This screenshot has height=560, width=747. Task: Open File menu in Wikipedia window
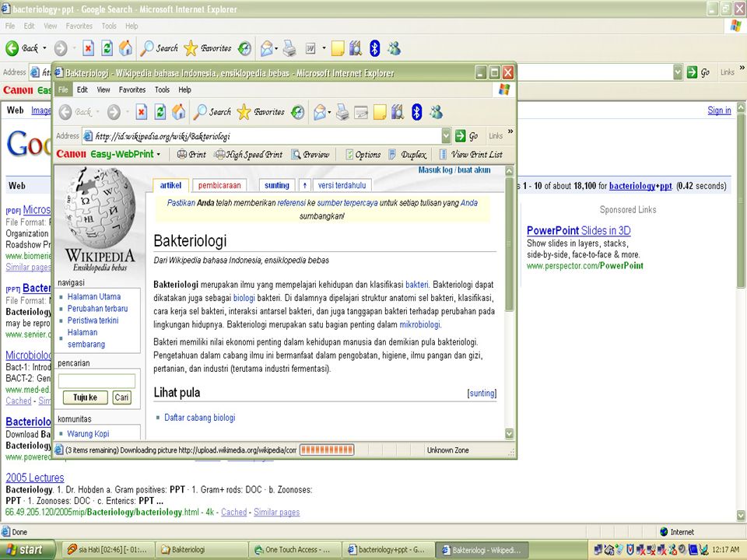pos(63,89)
